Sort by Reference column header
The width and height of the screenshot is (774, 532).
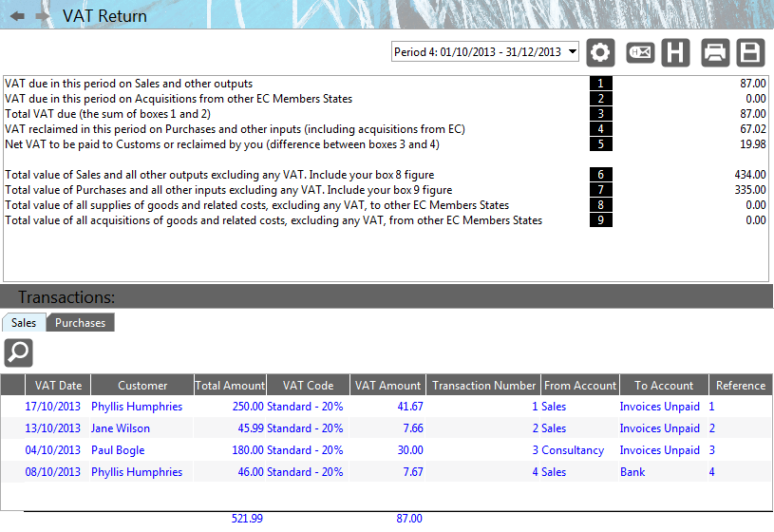(x=741, y=386)
